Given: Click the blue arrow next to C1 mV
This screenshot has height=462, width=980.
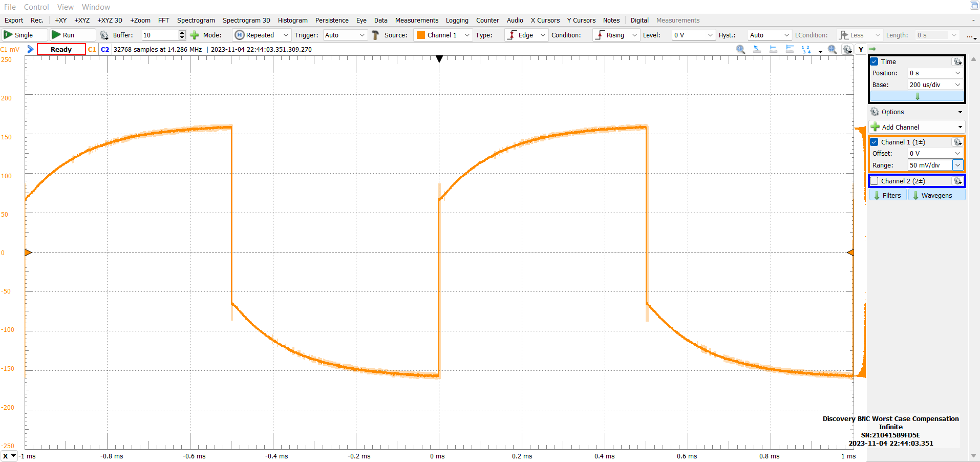Looking at the screenshot, I should click(30, 49).
